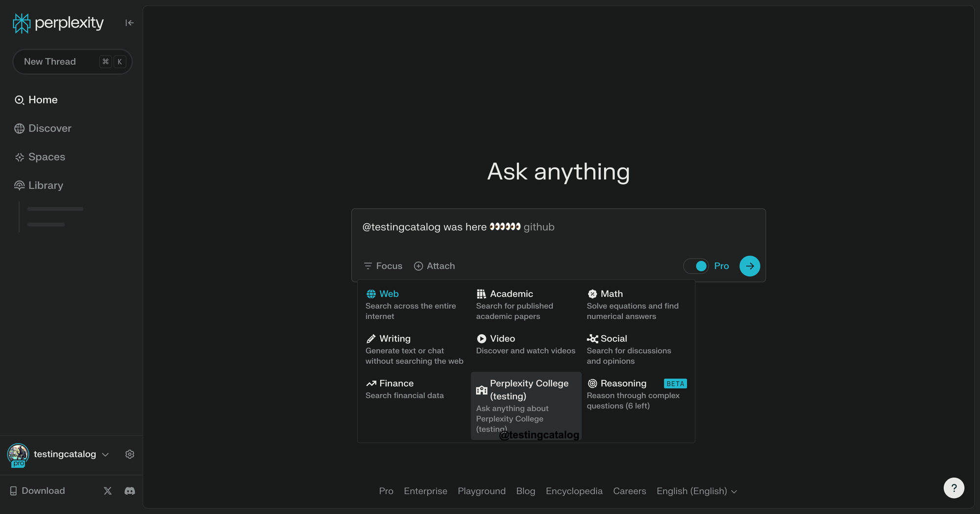Click the Writing pencil icon
Screen dimensions: 980x514
371,339
